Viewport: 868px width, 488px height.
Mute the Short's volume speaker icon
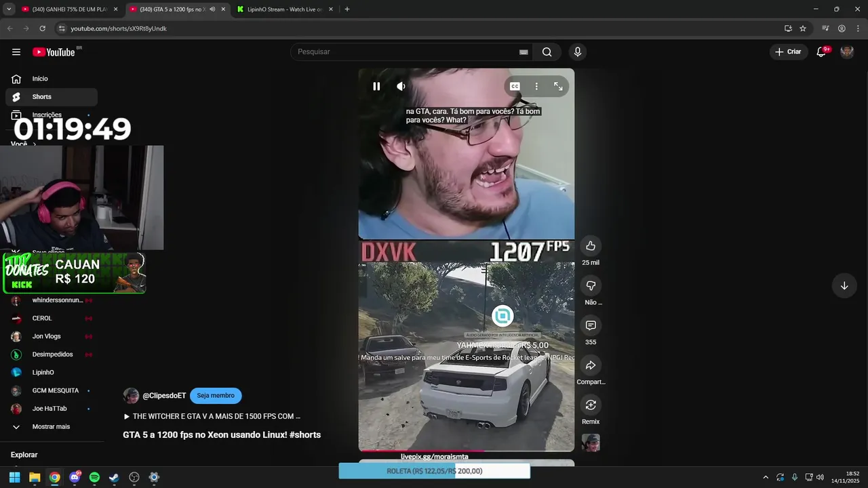(401, 86)
